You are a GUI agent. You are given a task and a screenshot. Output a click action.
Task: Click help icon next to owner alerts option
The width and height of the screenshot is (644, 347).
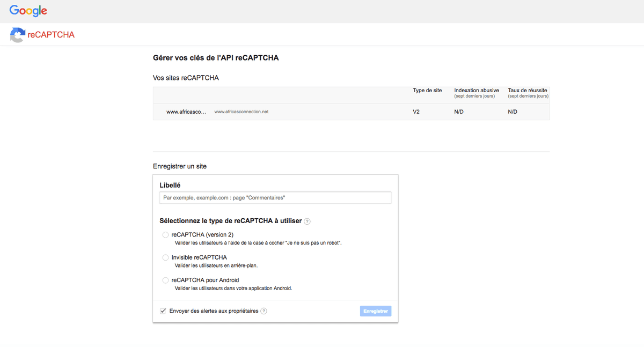point(264,311)
